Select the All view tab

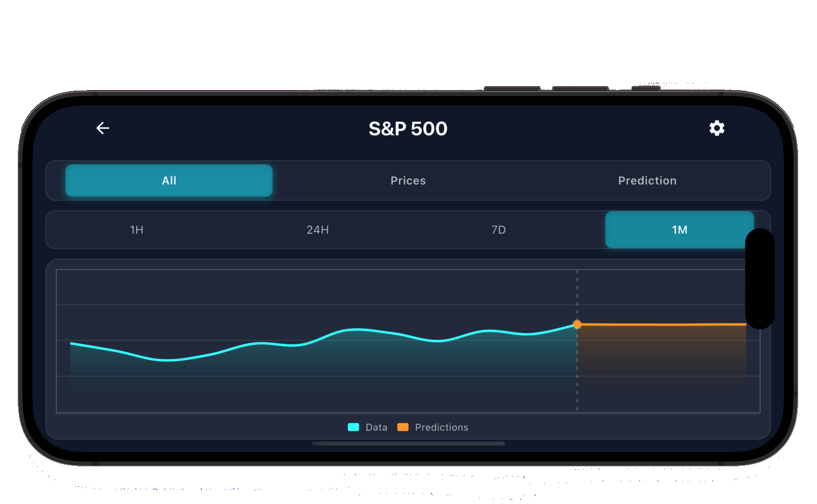169,181
